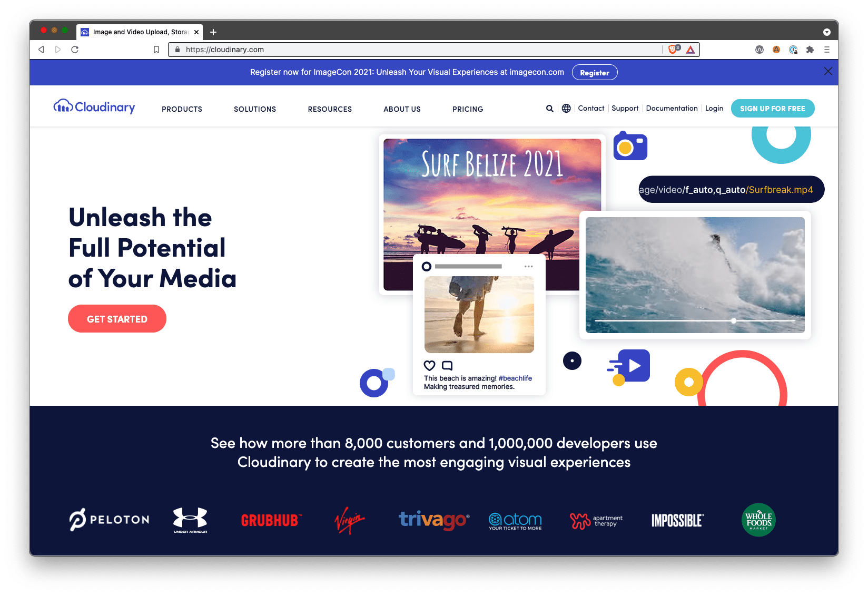Open site search with the magnifier icon

549,109
